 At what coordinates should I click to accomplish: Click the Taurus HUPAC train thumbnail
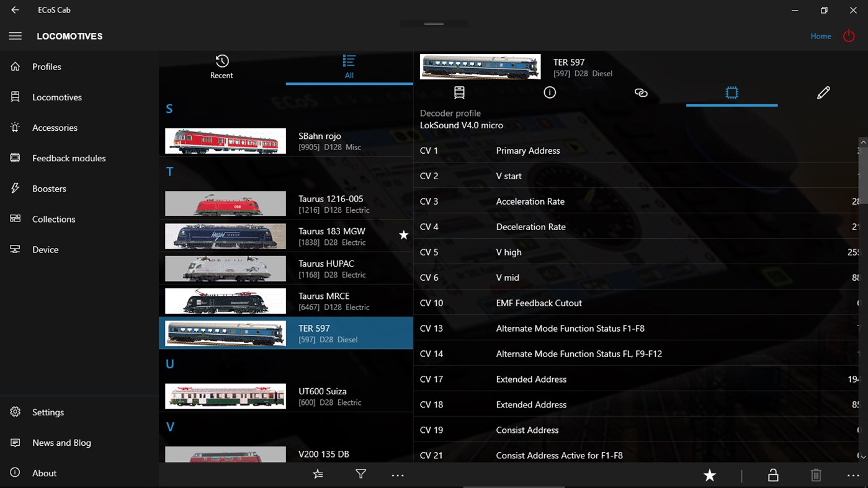click(225, 268)
